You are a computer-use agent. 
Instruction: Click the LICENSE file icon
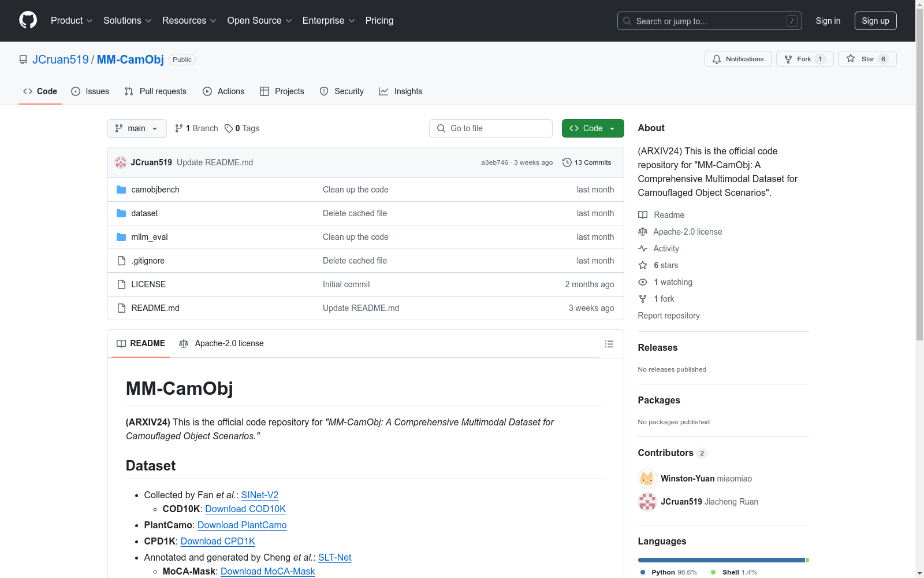[121, 284]
